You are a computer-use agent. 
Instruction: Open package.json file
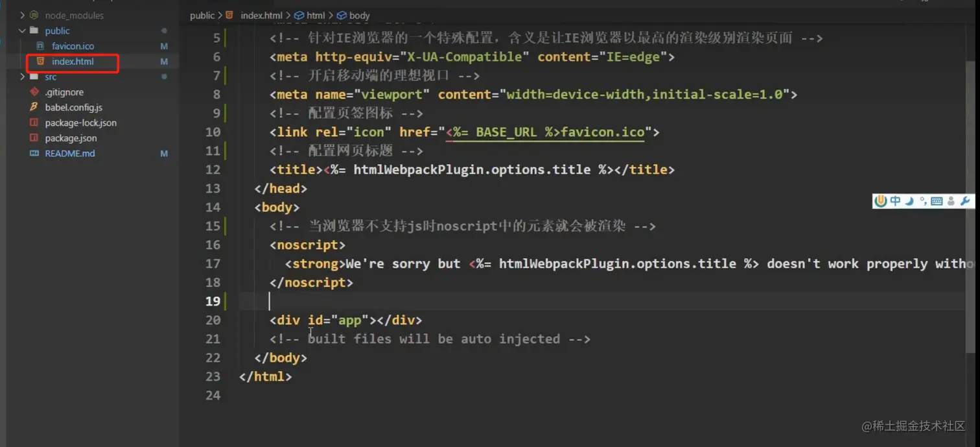[x=71, y=138]
